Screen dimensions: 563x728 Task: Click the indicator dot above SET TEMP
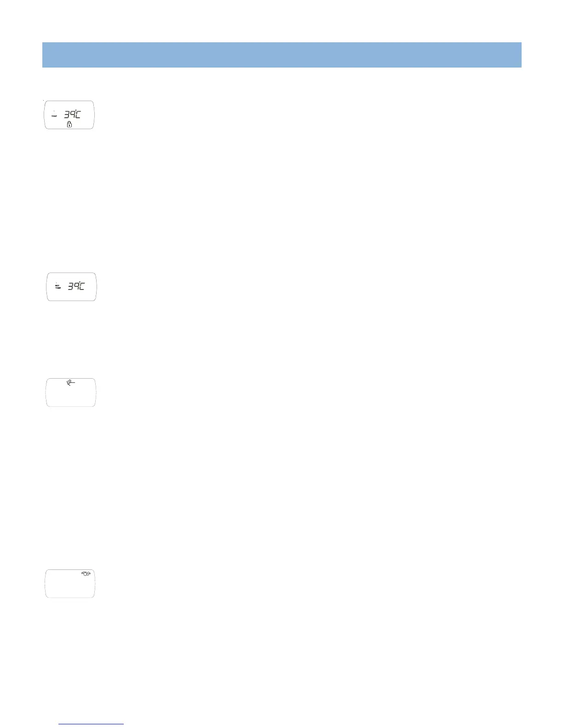coord(56,282)
